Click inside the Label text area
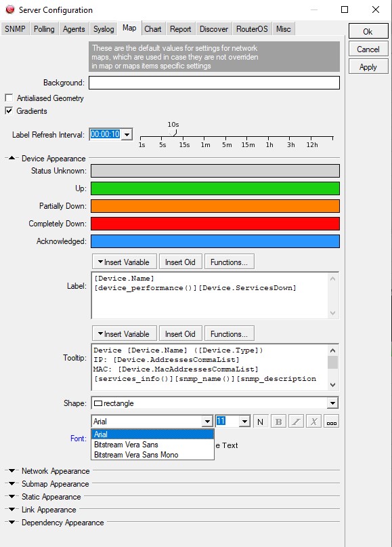 [210, 295]
